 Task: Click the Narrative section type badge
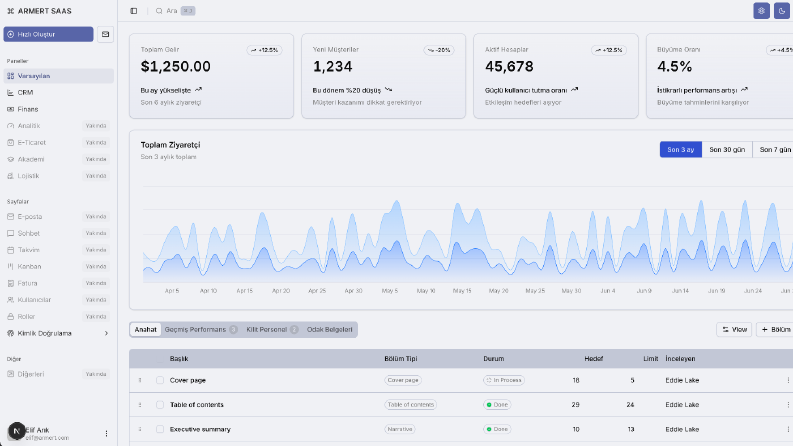pyautogui.click(x=400, y=429)
